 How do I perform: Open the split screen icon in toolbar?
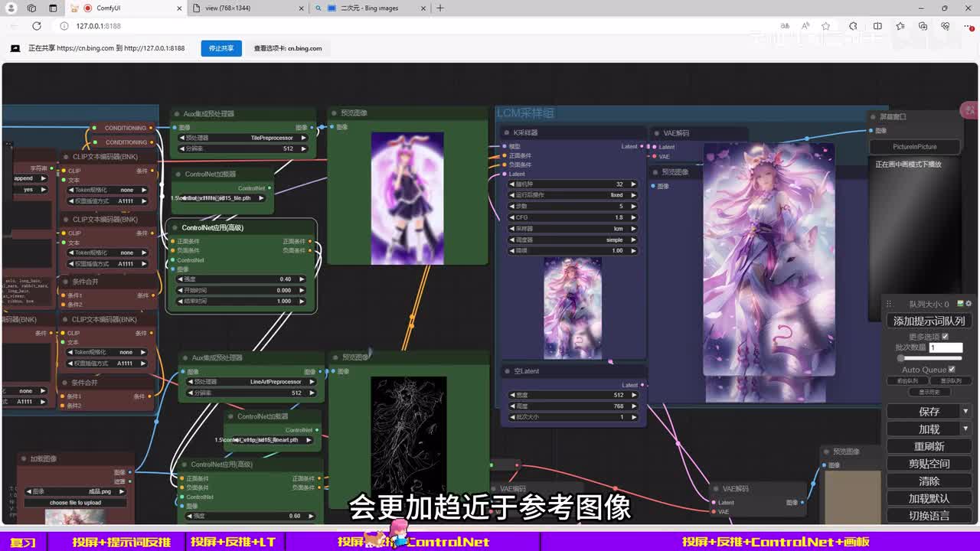pyautogui.click(x=877, y=26)
